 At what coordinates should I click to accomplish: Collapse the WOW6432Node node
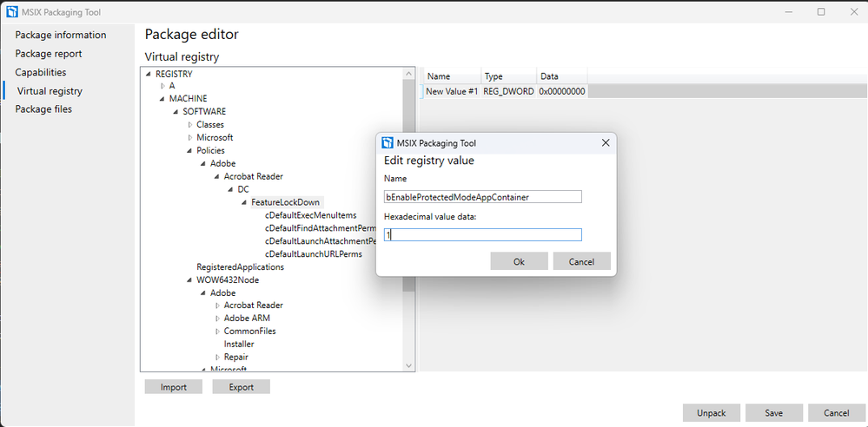(x=190, y=279)
